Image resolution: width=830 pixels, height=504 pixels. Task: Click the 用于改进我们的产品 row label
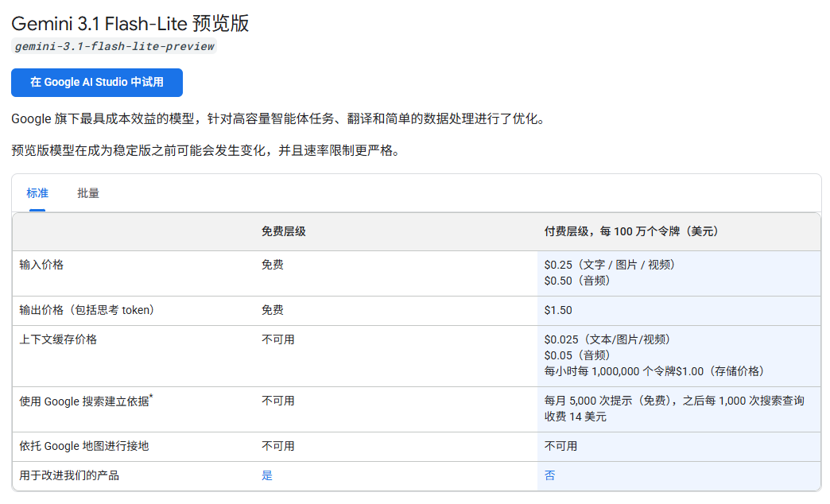pos(69,475)
